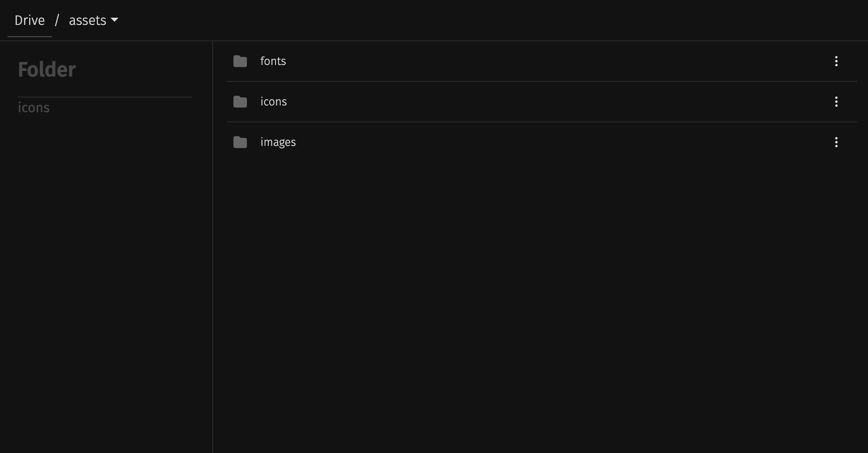This screenshot has height=453, width=868.
Task: Open the images folder by its name
Action: [278, 142]
